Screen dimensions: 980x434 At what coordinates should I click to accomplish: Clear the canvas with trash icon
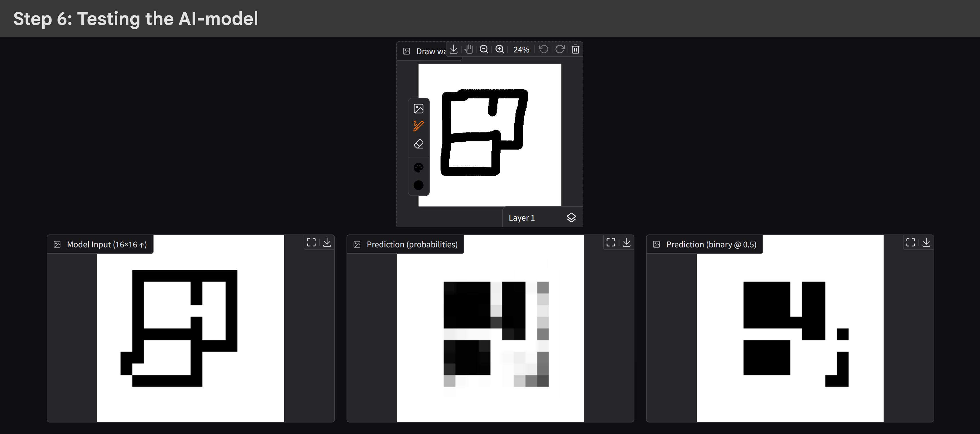click(x=576, y=49)
